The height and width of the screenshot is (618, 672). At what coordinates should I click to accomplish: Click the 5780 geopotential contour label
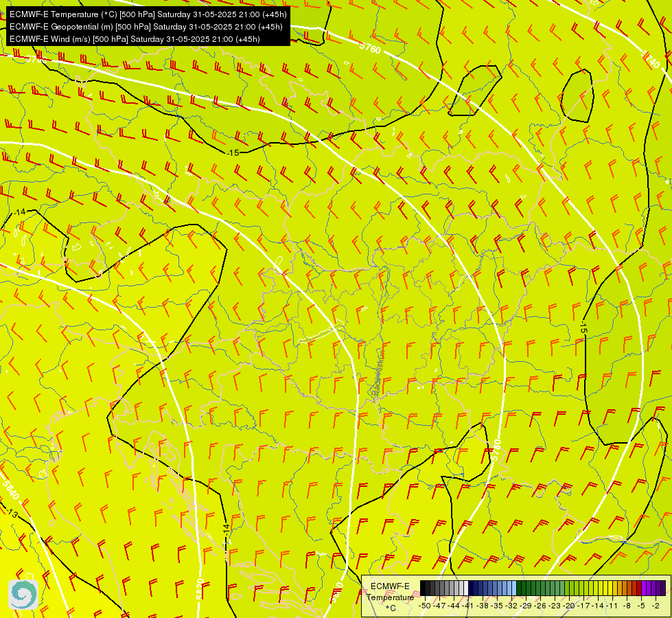pyautogui.click(x=496, y=450)
